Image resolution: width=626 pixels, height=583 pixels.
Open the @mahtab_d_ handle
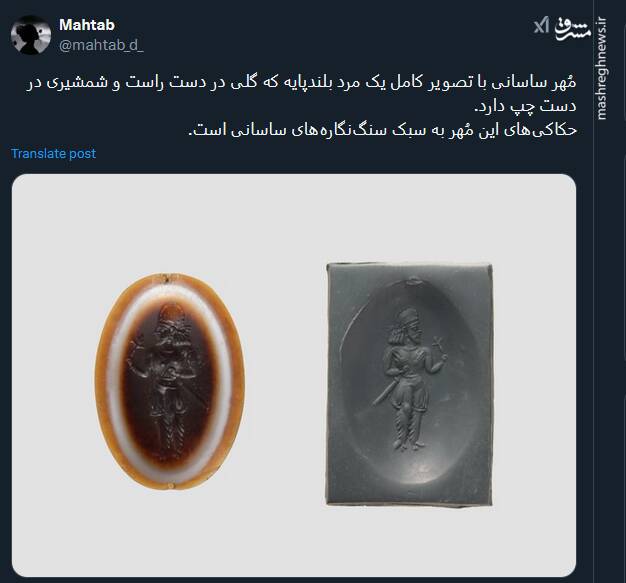pos(101,45)
